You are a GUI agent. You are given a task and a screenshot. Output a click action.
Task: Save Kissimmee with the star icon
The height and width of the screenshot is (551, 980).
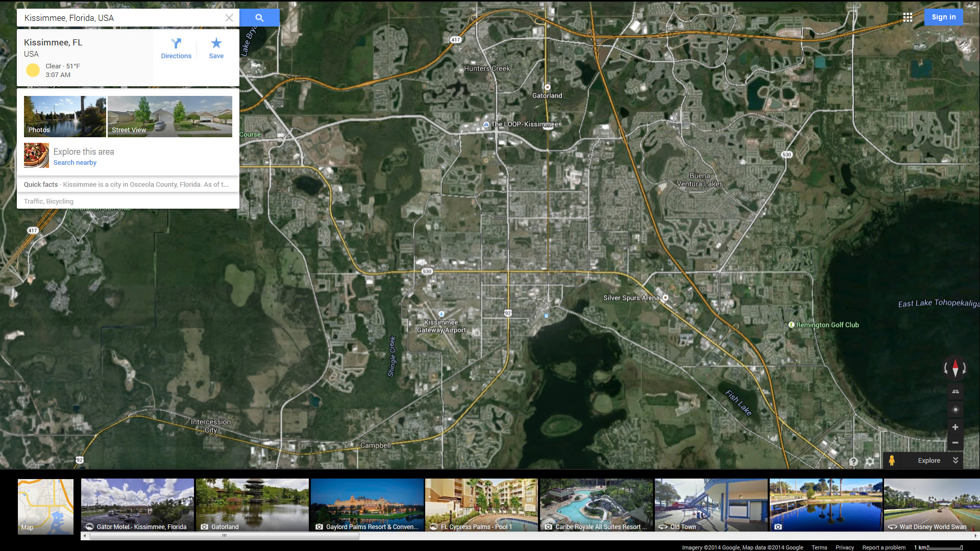click(216, 48)
